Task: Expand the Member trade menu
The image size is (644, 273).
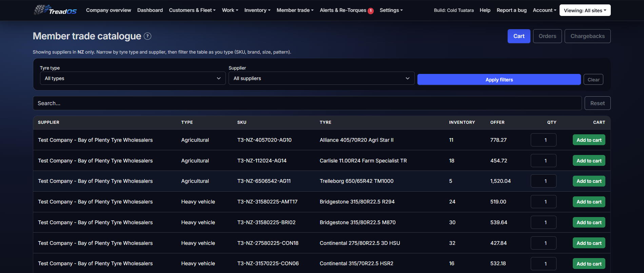Action: tap(295, 10)
